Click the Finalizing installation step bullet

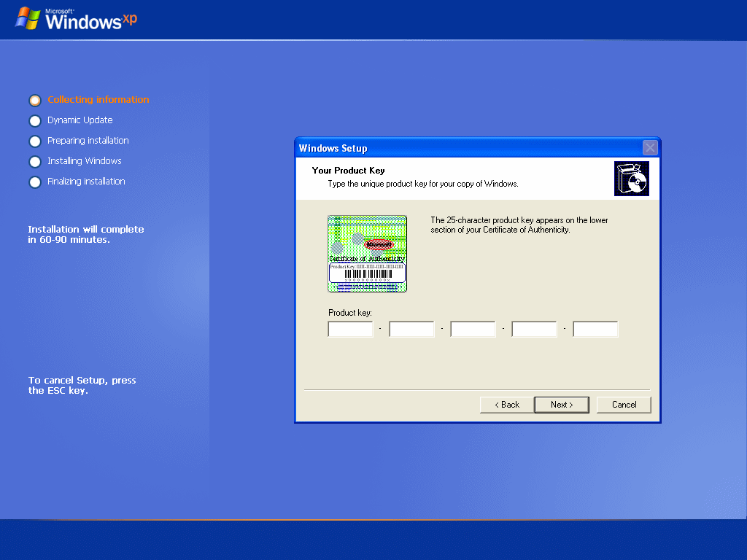35,182
